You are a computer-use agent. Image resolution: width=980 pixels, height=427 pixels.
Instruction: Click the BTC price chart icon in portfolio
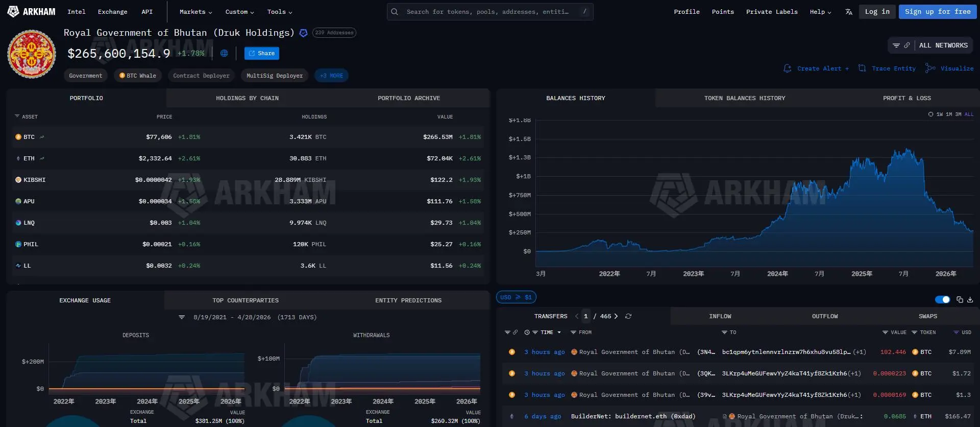pos(42,137)
